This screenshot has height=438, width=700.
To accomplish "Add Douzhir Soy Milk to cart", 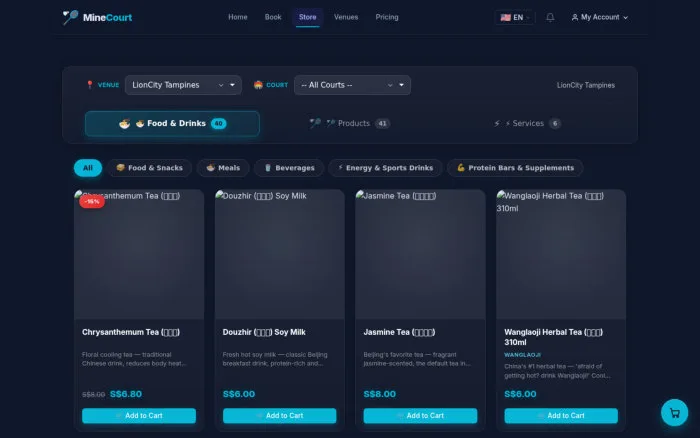I will [279, 416].
